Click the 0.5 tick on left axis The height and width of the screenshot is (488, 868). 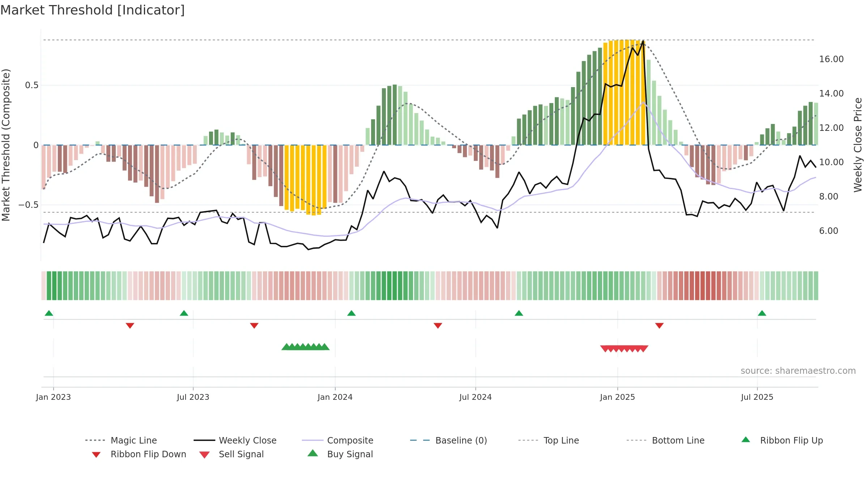click(x=32, y=85)
